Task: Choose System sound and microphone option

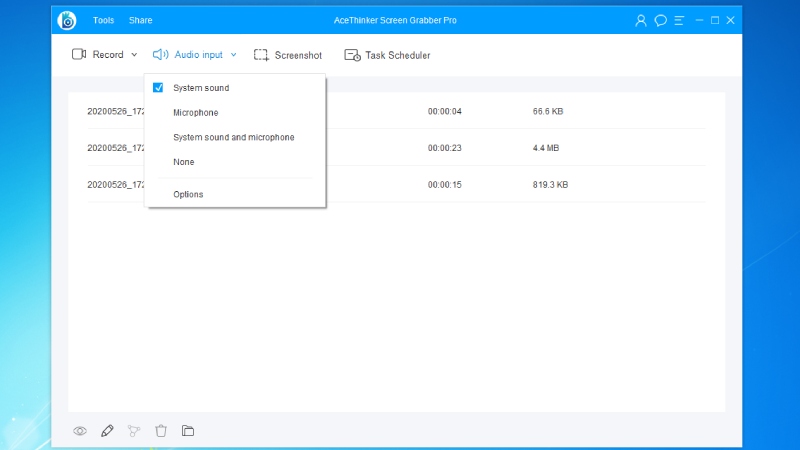Action: click(234, 137)
